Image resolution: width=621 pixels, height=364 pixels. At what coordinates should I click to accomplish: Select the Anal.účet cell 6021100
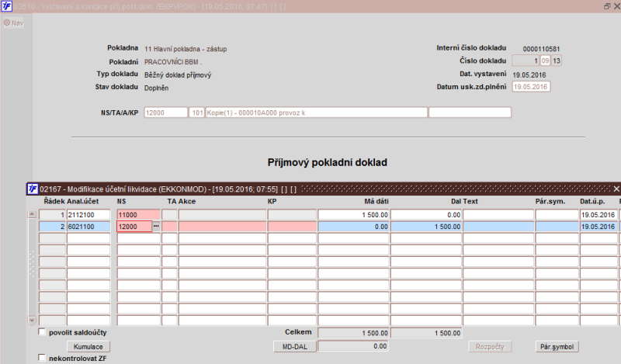coord(88,227)
